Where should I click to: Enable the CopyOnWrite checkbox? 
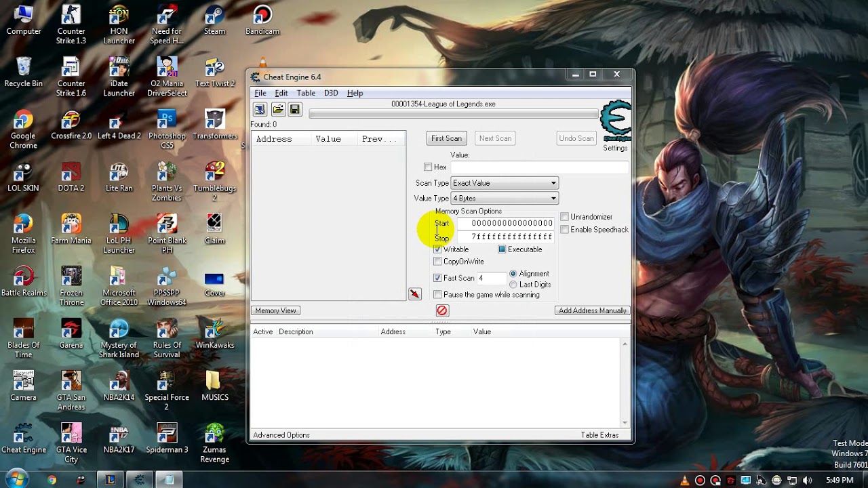point(437,262)
